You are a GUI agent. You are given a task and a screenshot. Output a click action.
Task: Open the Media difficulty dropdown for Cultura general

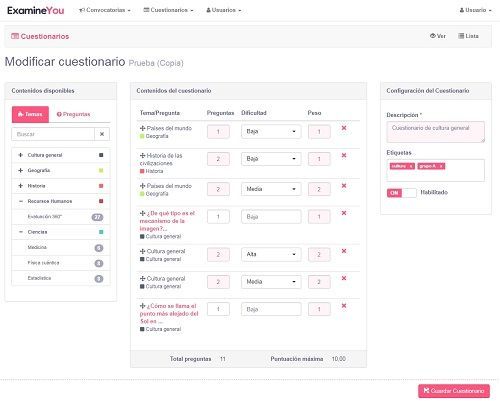click(271, 282)
